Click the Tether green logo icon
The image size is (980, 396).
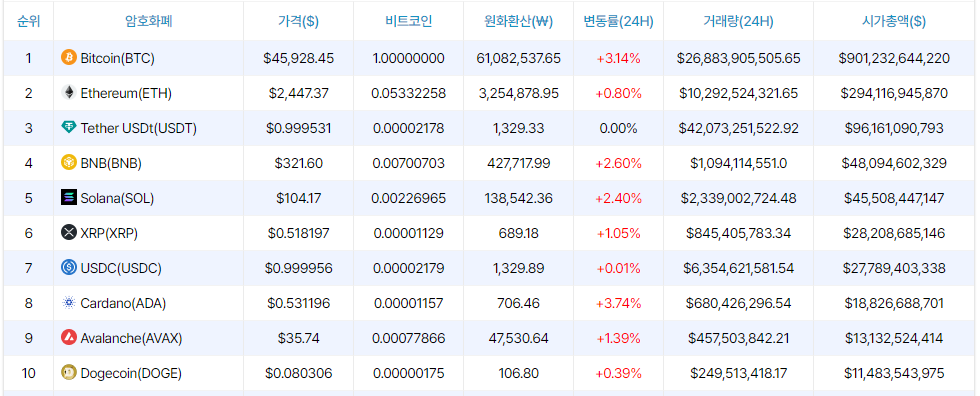[x=69, y=128]
